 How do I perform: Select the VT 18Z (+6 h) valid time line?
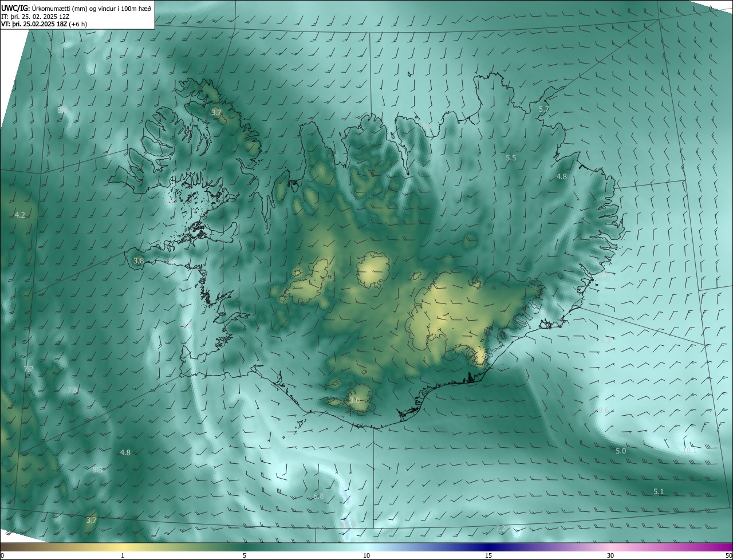click(x=44, y=24)
